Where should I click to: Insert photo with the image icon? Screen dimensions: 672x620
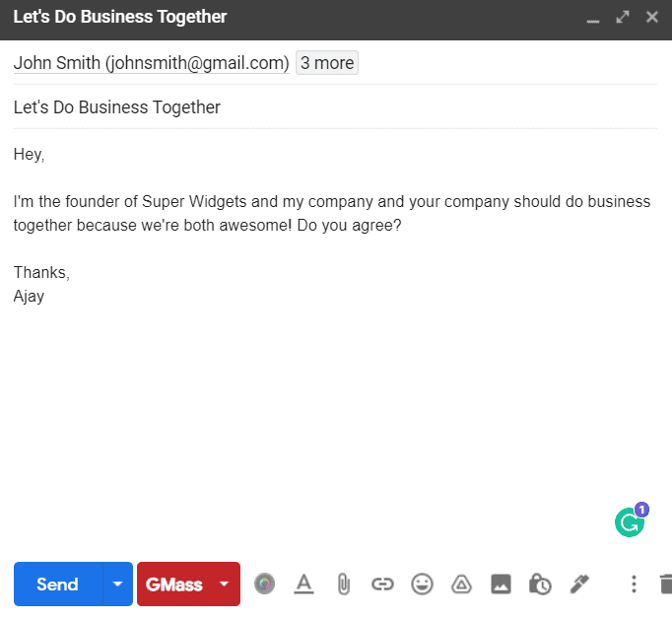(501, 584)
